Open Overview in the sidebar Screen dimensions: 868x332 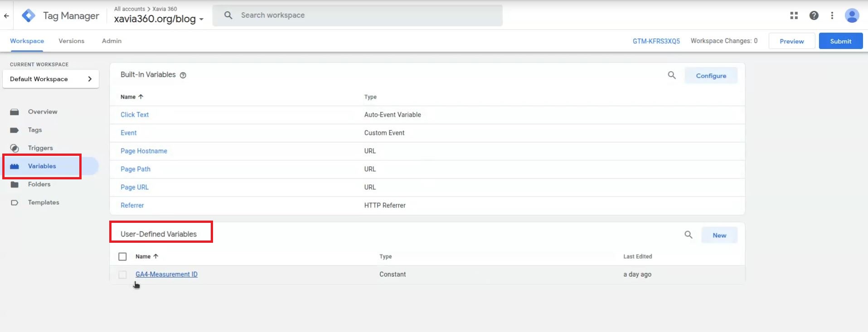click(43, 112)
